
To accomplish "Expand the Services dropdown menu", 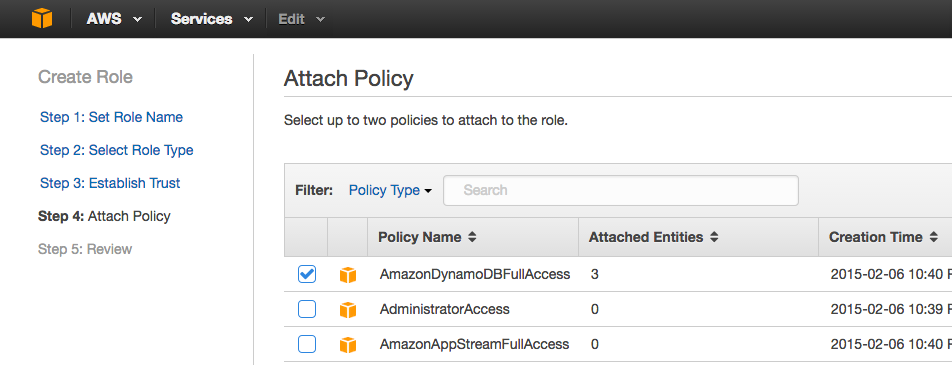I will coord(211,19).
